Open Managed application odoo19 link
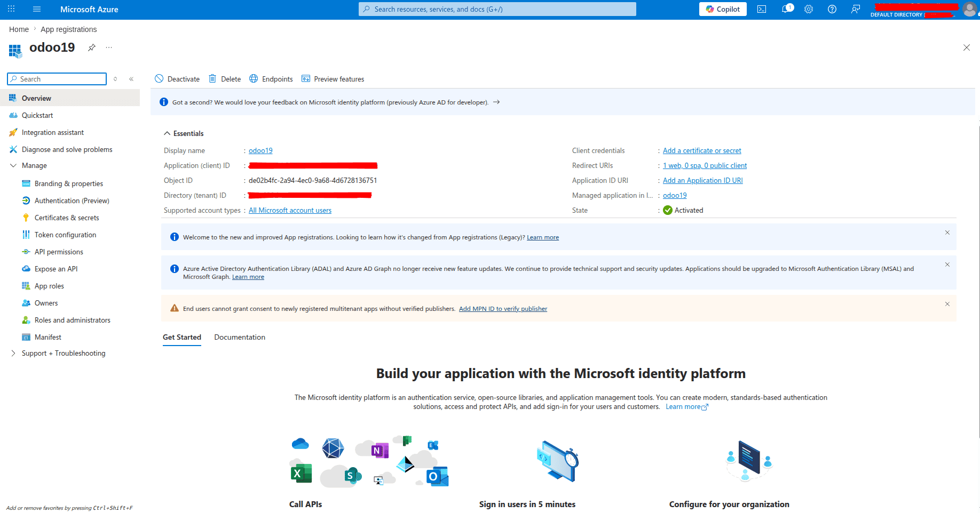Screen dimensions: 980x513 tap(675, 195)
